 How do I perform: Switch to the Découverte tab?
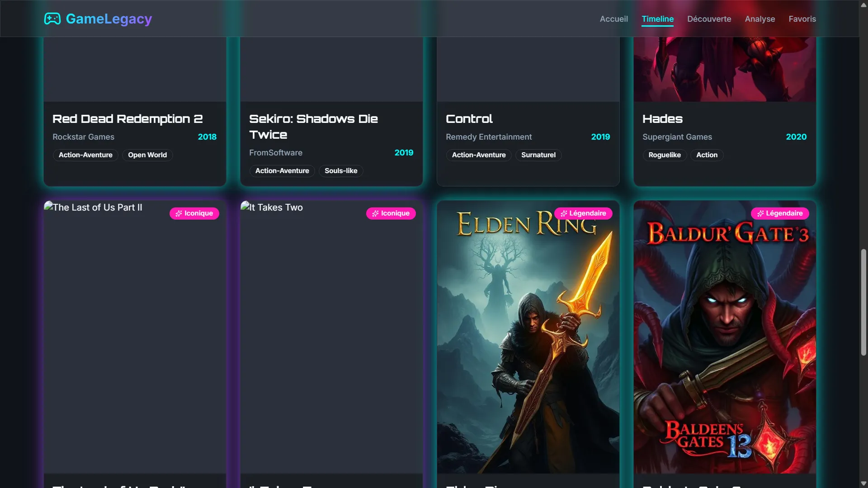click(x=709, y=19)
